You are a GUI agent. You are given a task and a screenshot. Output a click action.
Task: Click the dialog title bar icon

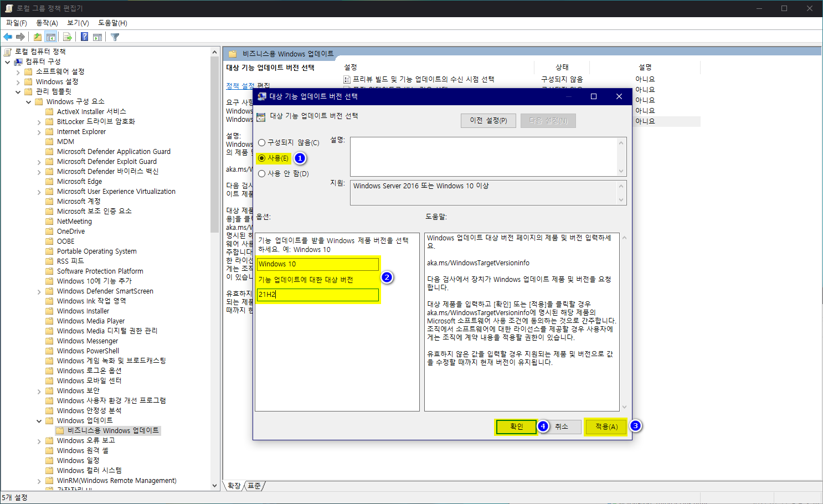coord(262,96)
